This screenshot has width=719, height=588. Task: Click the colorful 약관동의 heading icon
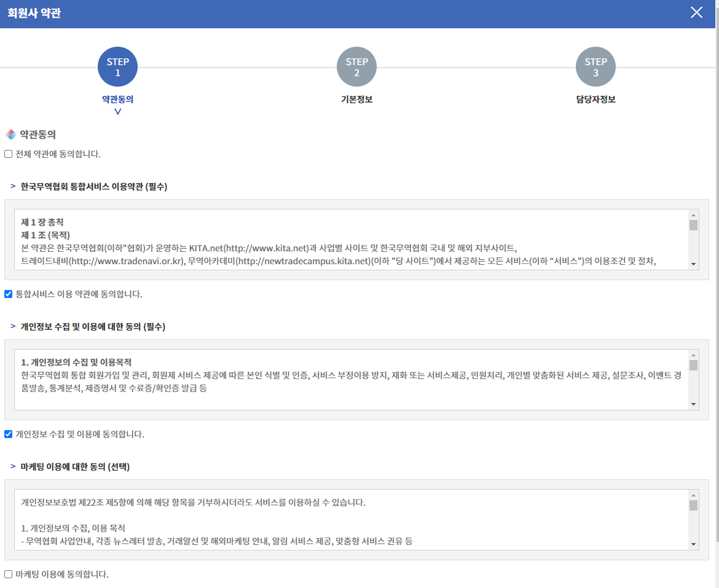10,135
